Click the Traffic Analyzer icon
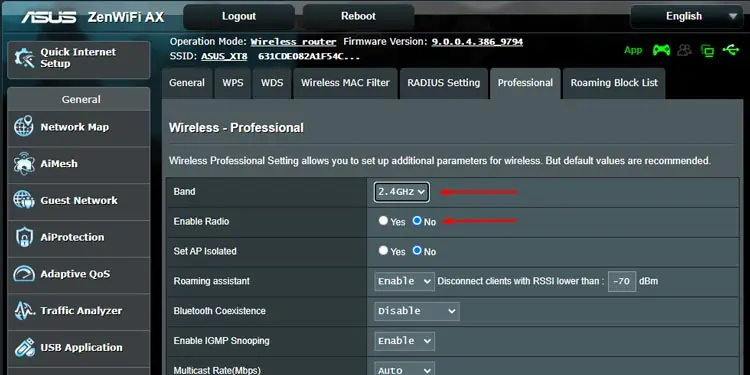The height and width of the screenshot is (375, 750). pyautogui.click(x=24, y=311)
